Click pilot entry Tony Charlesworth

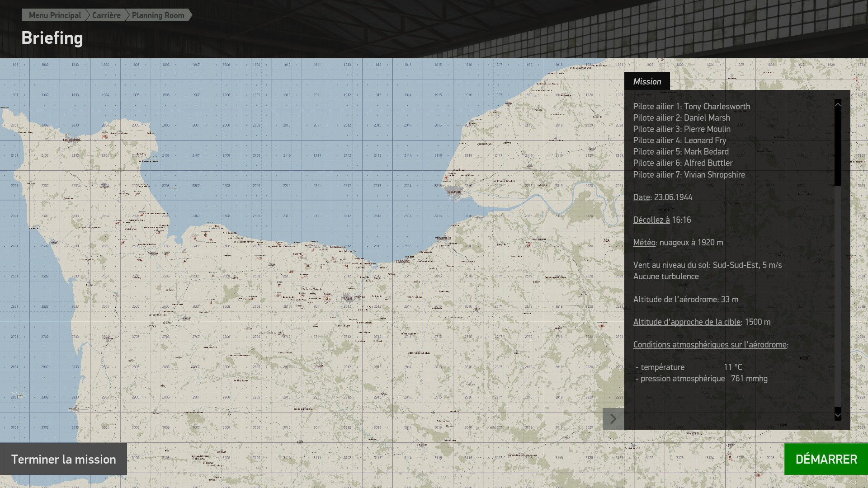[x=691, y=106]
